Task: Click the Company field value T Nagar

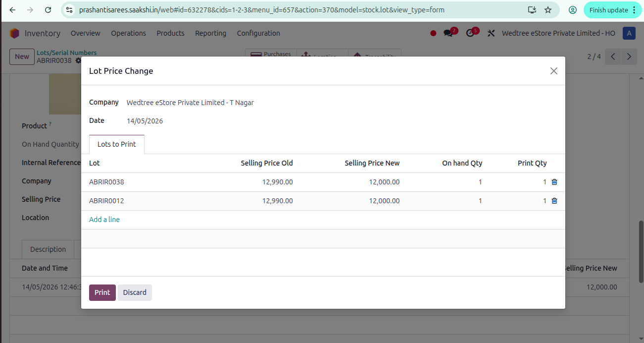Action: [190, 103]
